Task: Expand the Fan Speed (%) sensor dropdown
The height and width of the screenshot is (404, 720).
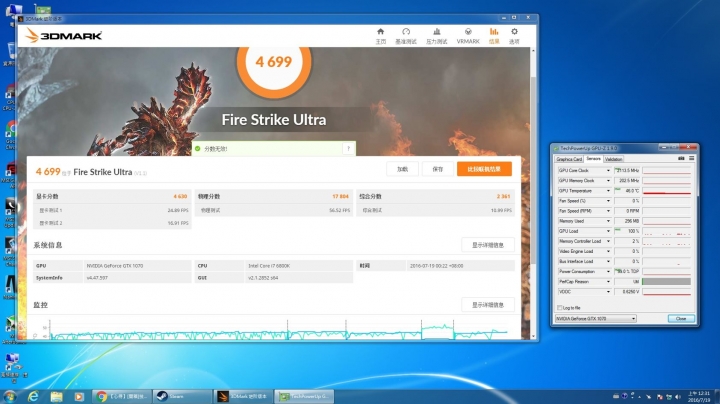Action: point(608,201)
